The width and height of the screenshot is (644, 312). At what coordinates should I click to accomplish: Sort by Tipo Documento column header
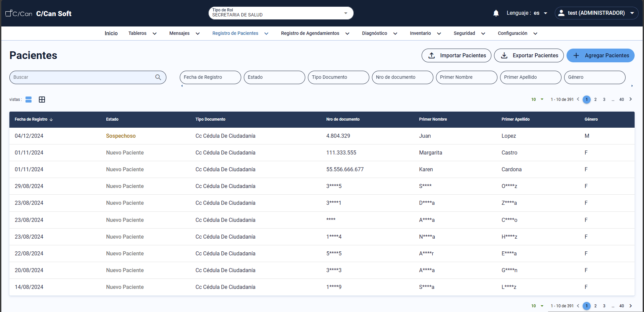click(x=210, y=119)
